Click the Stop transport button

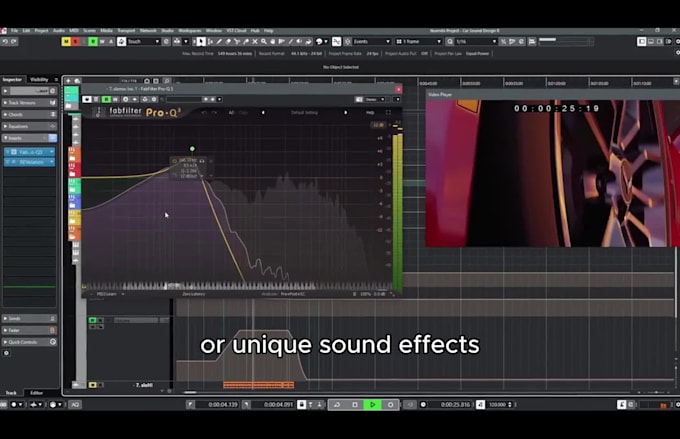pos(355,404)
